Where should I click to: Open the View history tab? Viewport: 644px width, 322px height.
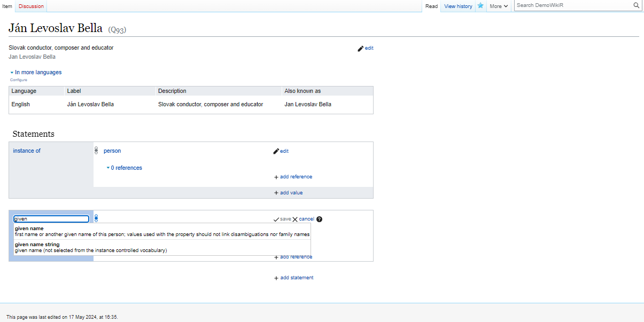[x=458, y=6]
